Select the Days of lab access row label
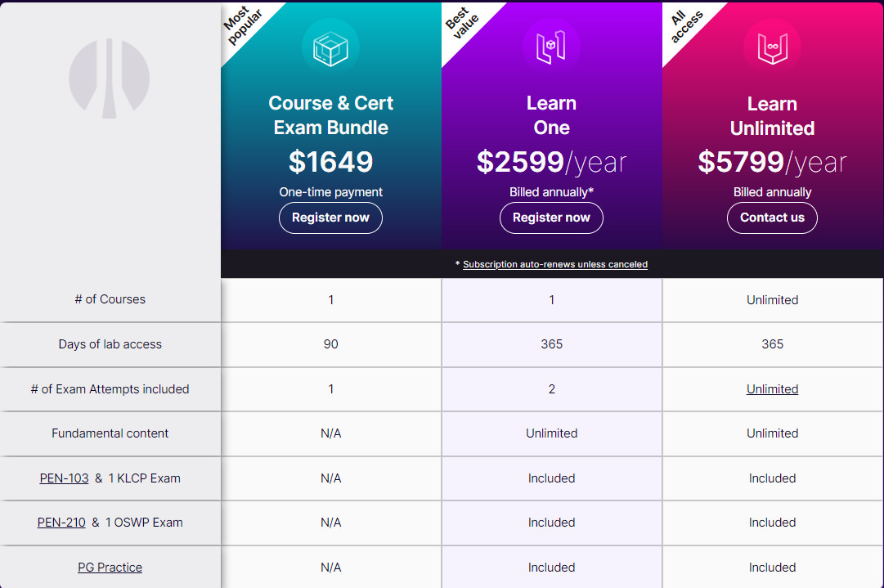This screenshot has width=884, height=588. 110,344
